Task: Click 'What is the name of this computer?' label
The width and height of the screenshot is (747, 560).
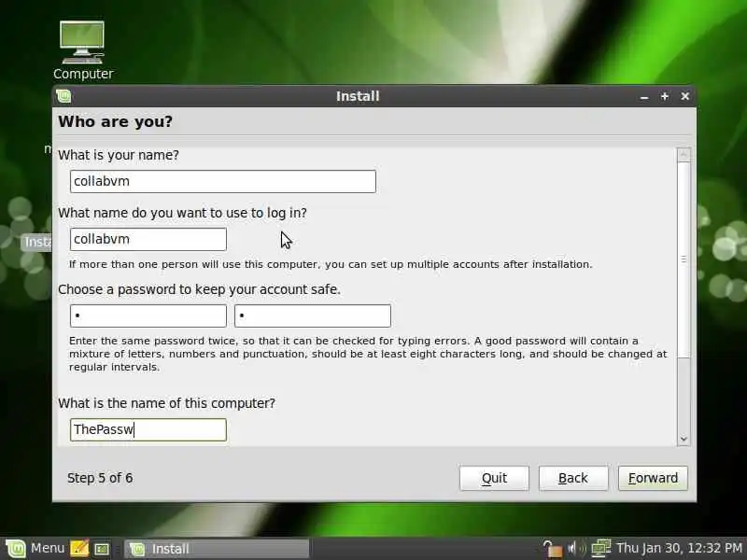Action: [167, 403]
